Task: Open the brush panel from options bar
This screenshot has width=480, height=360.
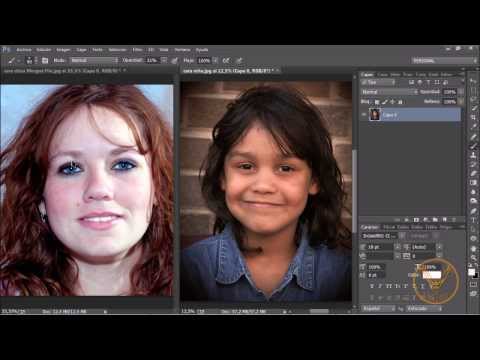Action: coord(45,60)
